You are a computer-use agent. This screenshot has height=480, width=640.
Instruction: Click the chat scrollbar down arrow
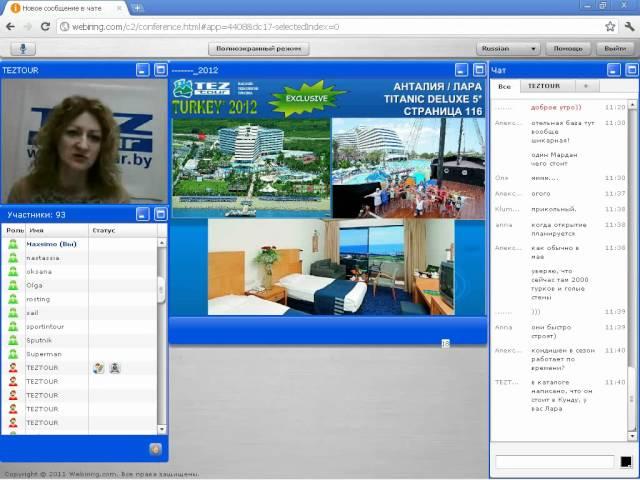coord(632,436)
